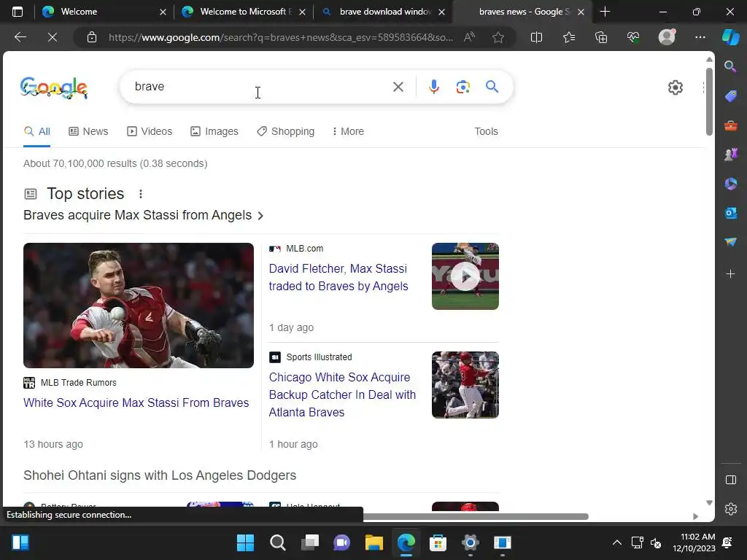Open the Sports Illustrated batter thumbnail
Screen dimensions: 747x560
pyautogui.click(x=465, y=385)
